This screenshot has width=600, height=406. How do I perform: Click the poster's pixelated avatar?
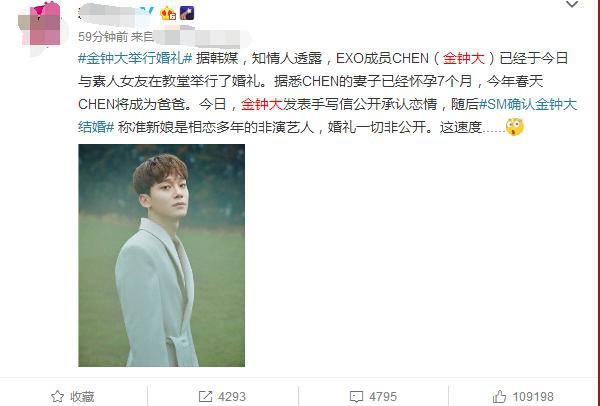coord(42,27)
